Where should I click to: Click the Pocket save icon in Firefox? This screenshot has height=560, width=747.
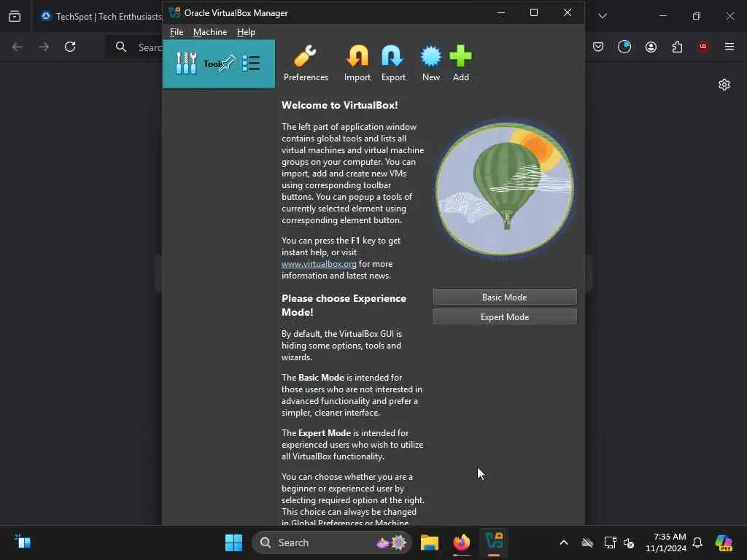[598, 47]
